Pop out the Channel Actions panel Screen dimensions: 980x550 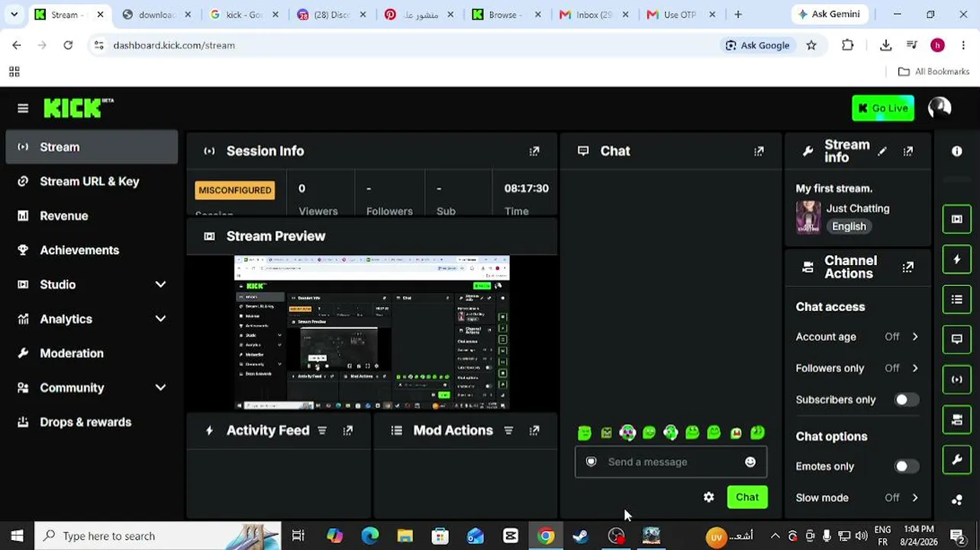point(908,267)
